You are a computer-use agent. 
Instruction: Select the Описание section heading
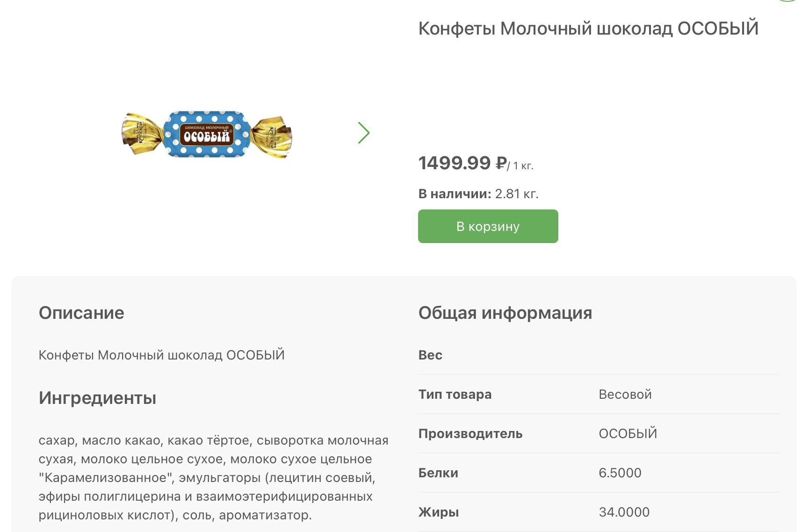click(81, 313)
